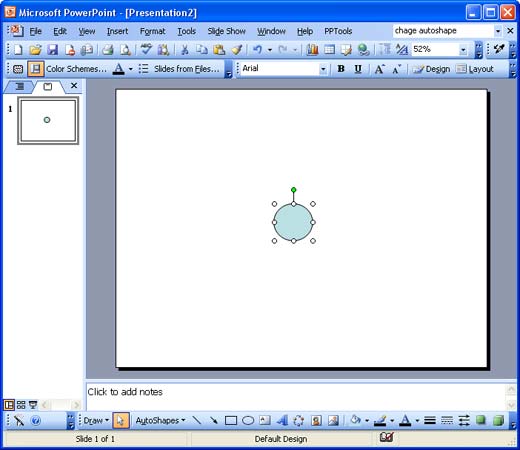Image resolution: width=520 pixels, height=450 pixels.
Task: Save the presentation with the floppy icon
Action: pos(52,50)
